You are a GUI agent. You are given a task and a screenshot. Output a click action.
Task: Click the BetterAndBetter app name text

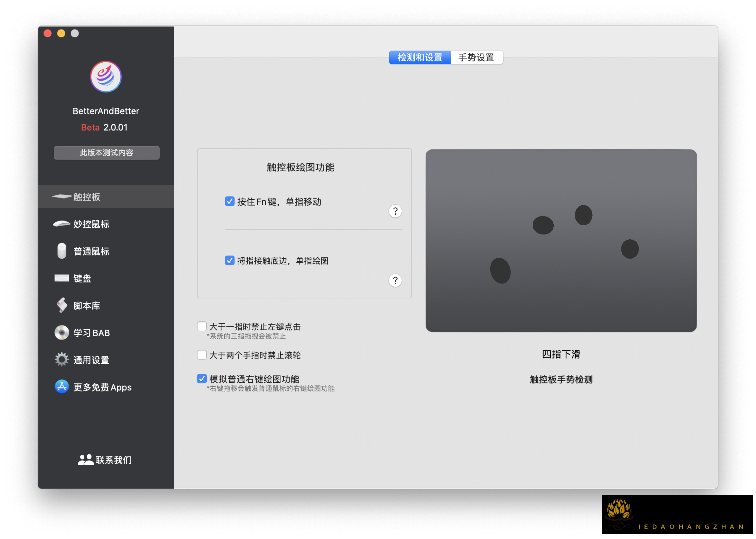coord(106,111)
